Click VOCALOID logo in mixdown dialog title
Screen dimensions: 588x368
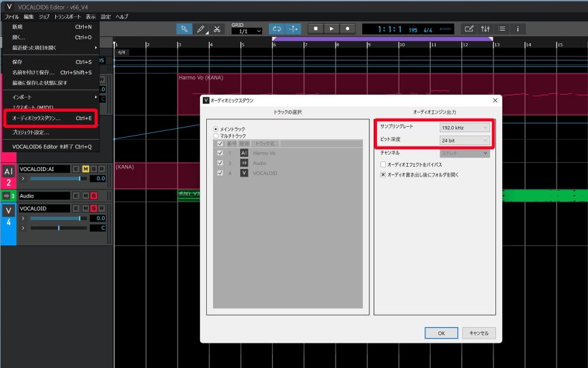(206, 100)
